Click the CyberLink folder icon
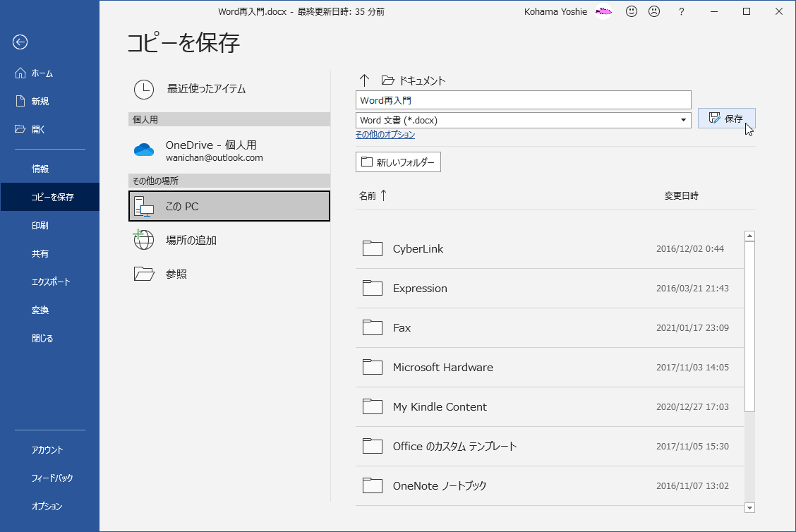The width and height of the screenshot is (796, 532). [373, 248]
